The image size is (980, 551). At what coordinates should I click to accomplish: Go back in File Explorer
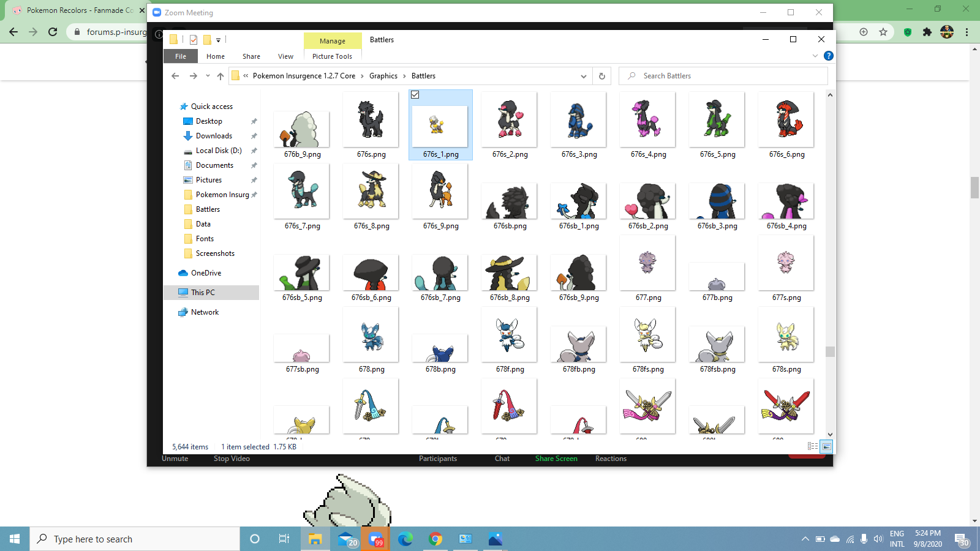coord(175,76)
